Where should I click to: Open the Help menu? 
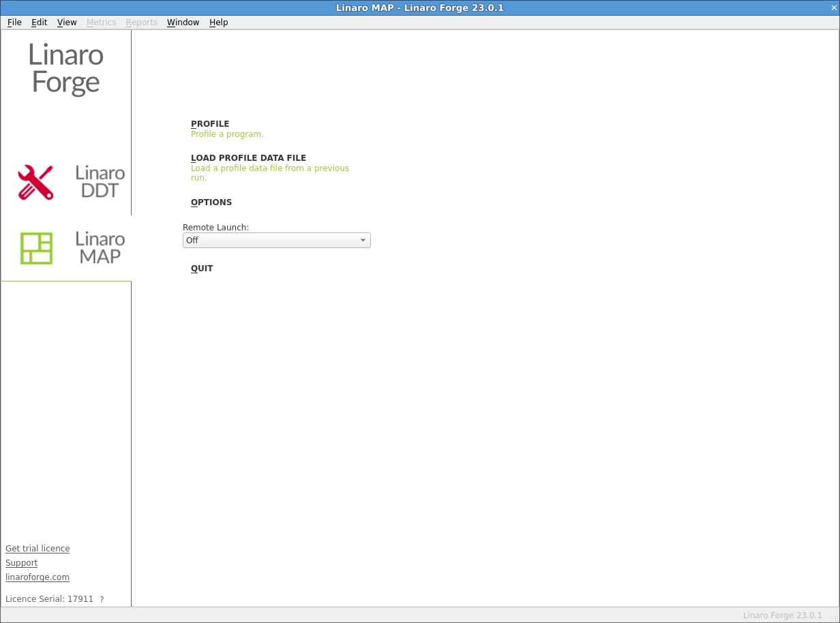[x=219, y=22]
